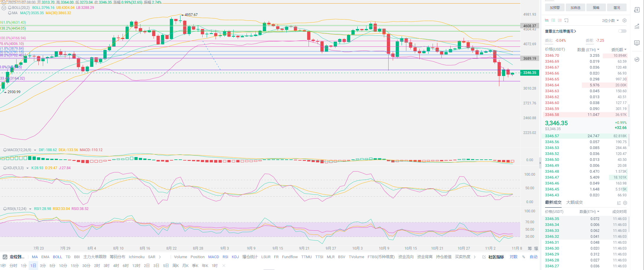Click the MACD indicator bell icon
This screenshot has width=644, height=270.
(5, 150)
